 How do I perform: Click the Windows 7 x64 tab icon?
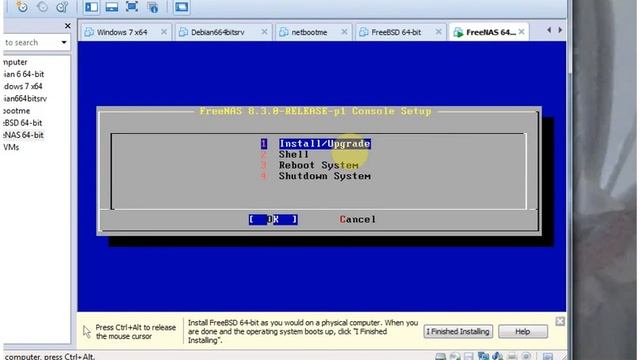tap(89, 32)
